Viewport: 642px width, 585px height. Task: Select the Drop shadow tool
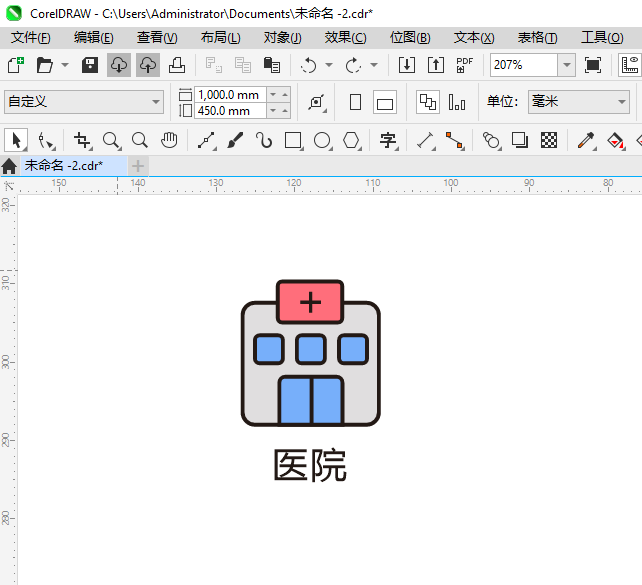point(520,140)
